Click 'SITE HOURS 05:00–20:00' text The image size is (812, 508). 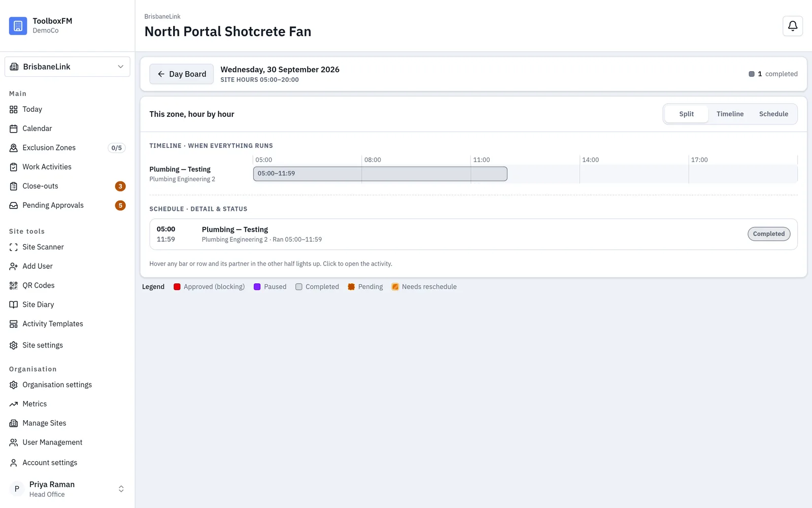pos(259,80)
